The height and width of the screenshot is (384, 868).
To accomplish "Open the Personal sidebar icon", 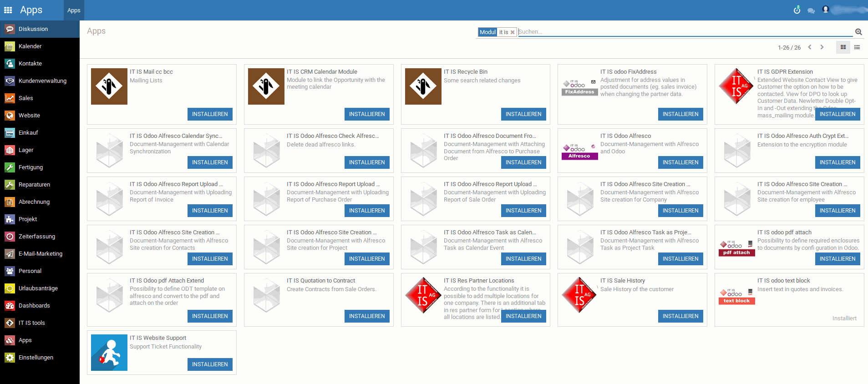I will pos(10,271).
